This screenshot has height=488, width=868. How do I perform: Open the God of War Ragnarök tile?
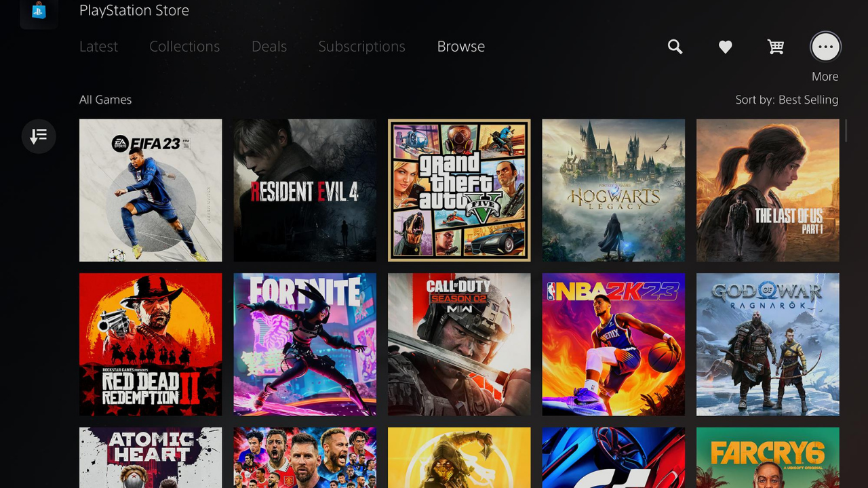tap(768, 344)
